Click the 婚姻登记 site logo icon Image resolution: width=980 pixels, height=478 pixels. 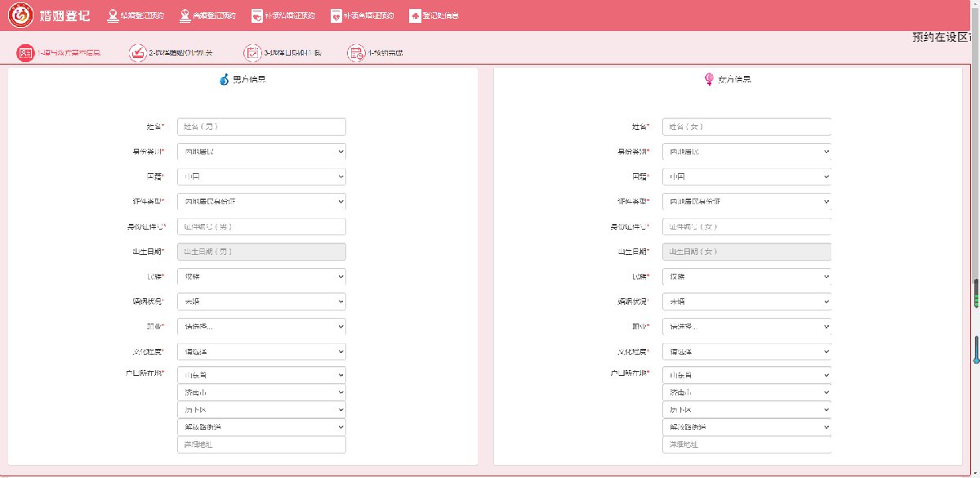click(20, 16)
